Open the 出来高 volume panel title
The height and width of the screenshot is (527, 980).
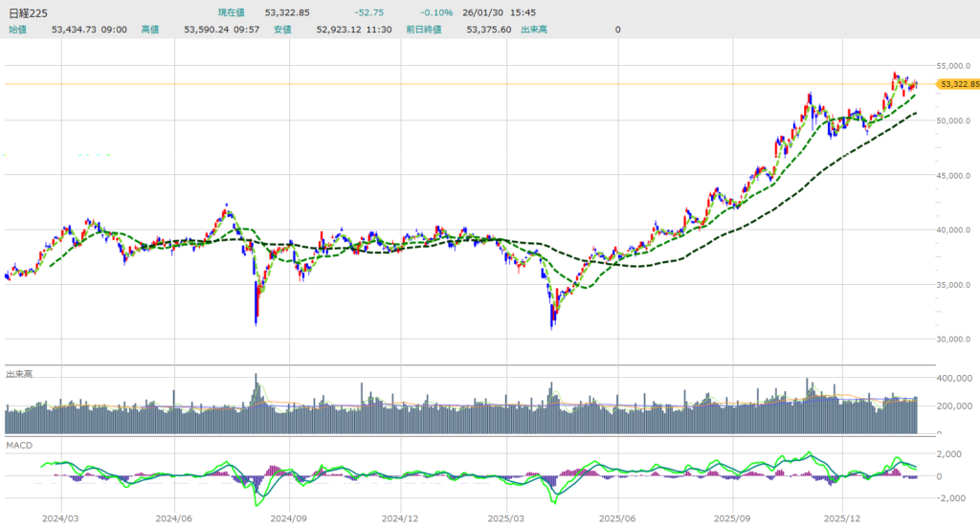(20, 373)
